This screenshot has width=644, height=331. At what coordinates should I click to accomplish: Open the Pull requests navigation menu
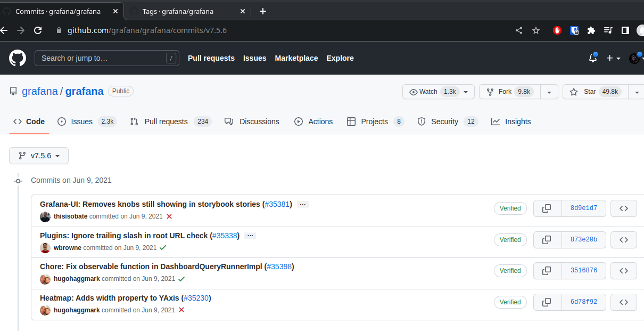point(211,58)
